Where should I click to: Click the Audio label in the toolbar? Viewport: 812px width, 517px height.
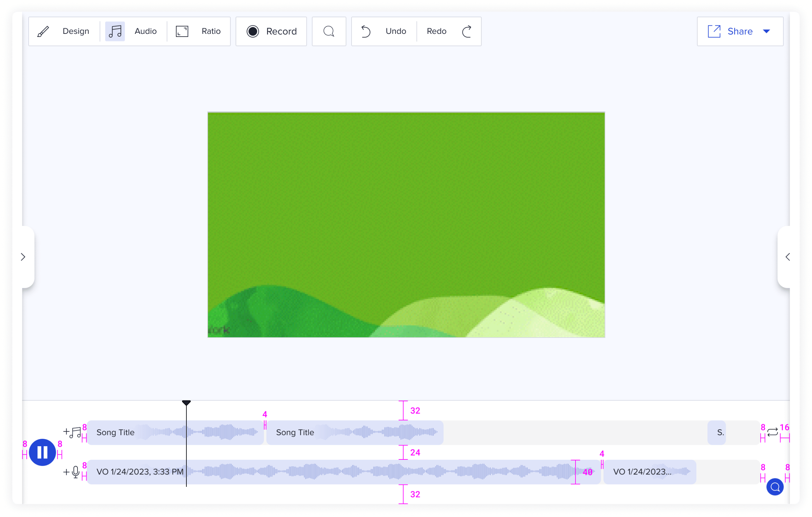pos(145,31)
